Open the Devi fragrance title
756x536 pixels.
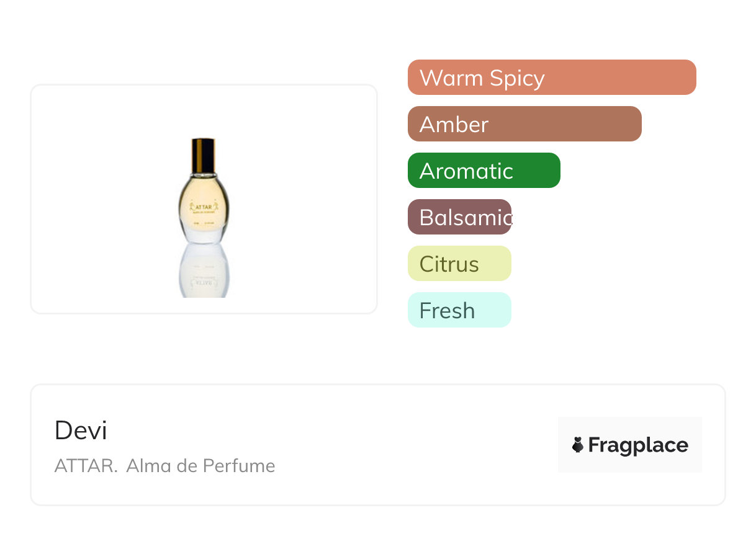[x=81, y=431]
